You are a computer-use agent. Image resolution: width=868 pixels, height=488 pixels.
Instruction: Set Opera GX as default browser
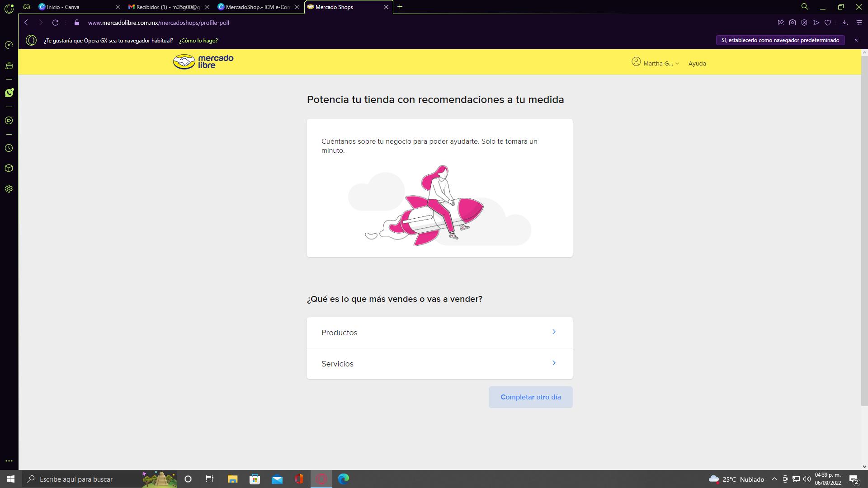tap(780, 40)
